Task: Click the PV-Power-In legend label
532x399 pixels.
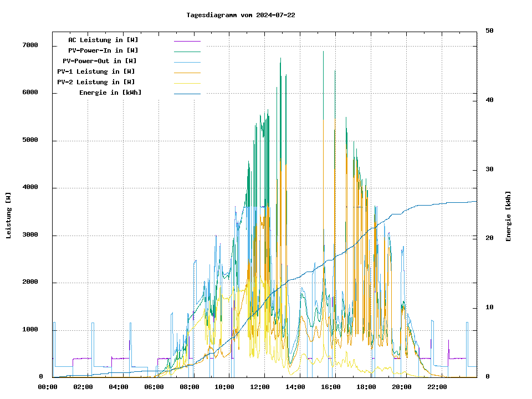Action: click(107, 50)
